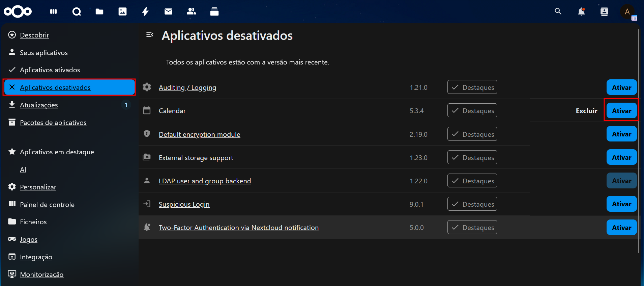The height and width of the screenshot is (286, 644).
Task: Click the page vertical scrollbar
Action: pos(639,141)
